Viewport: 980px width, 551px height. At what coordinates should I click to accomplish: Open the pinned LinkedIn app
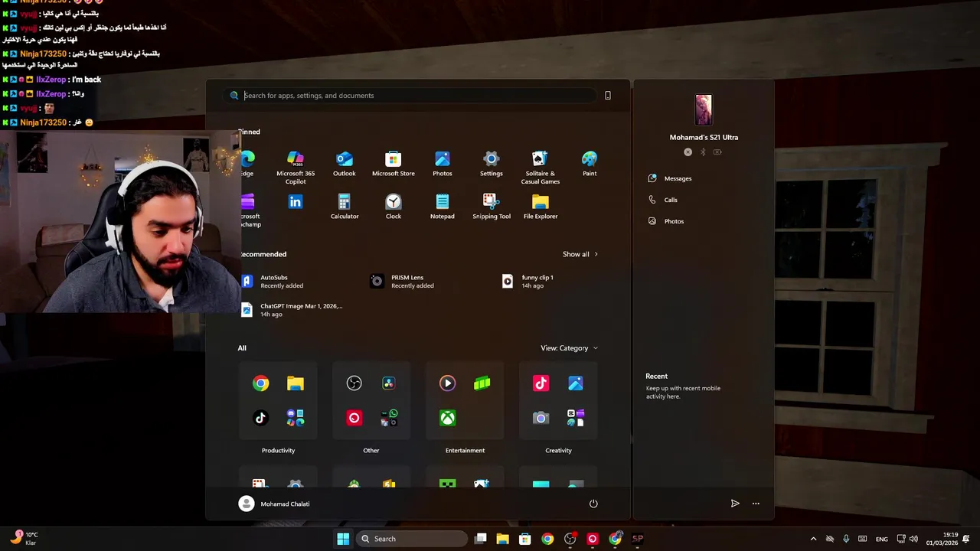(296, 202)
